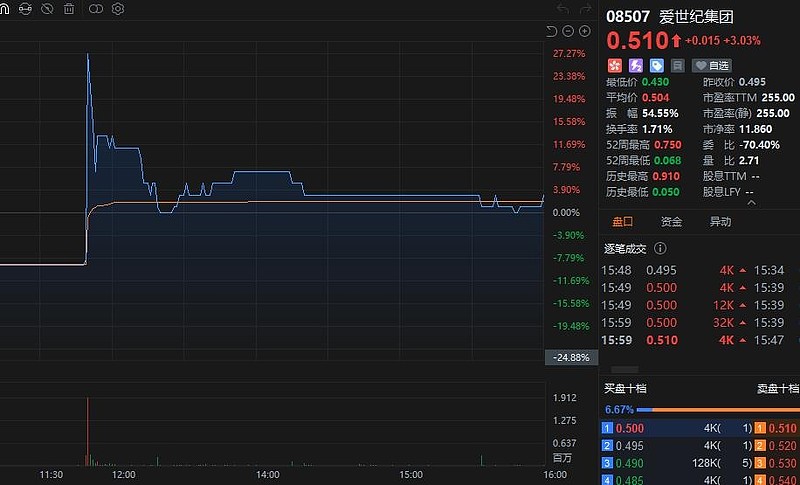Open chart settings gear icon
The image size is (800, 485).
(118, 9)
